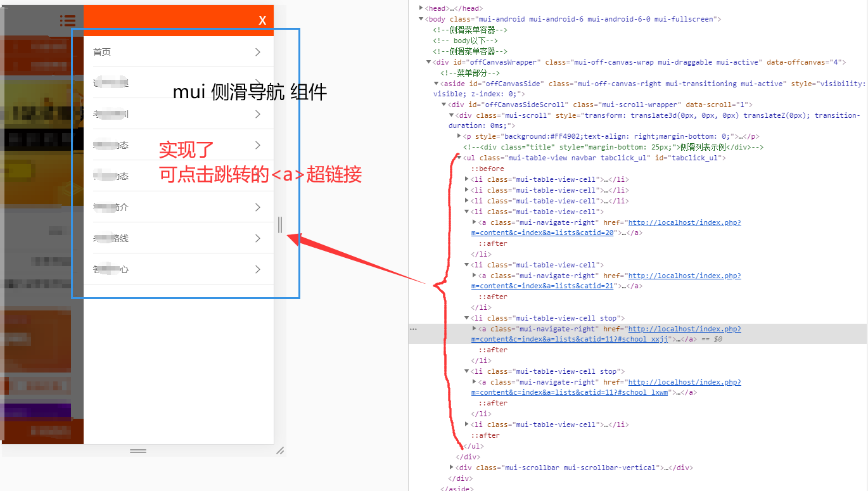Screen dimensions: 868x491
Task: Select 首页 in the side navigation
Action: [x=101, y=51]
